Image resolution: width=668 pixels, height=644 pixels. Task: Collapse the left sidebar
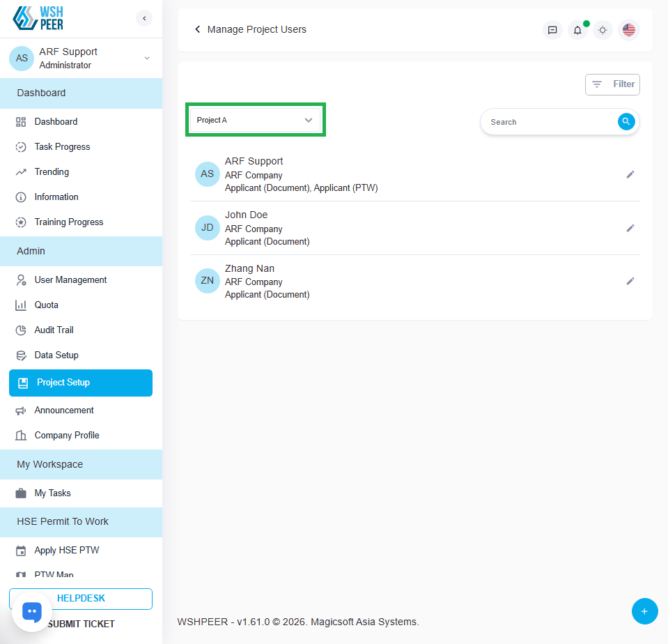pyautogui.click(x=144, y=19)
